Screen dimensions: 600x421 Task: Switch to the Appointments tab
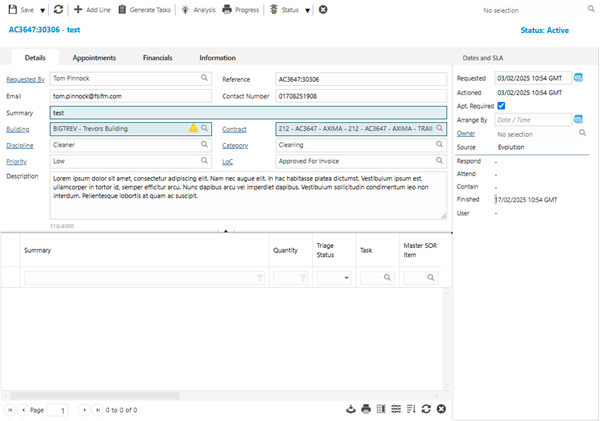coord(94,58)
